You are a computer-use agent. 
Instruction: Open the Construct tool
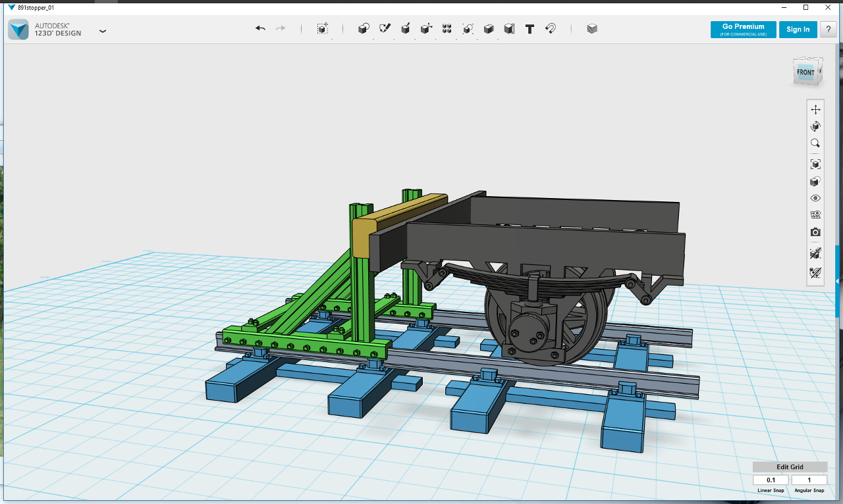(406, 29)
